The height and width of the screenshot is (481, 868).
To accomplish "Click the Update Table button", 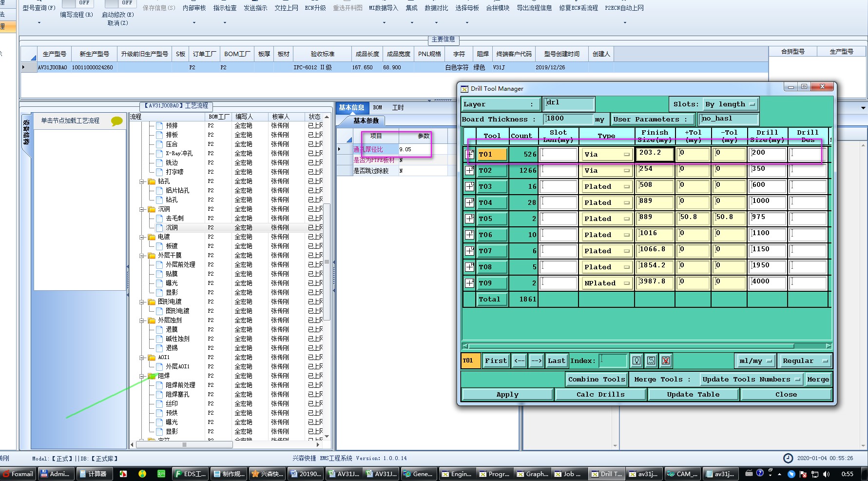I will click(693, 395).
